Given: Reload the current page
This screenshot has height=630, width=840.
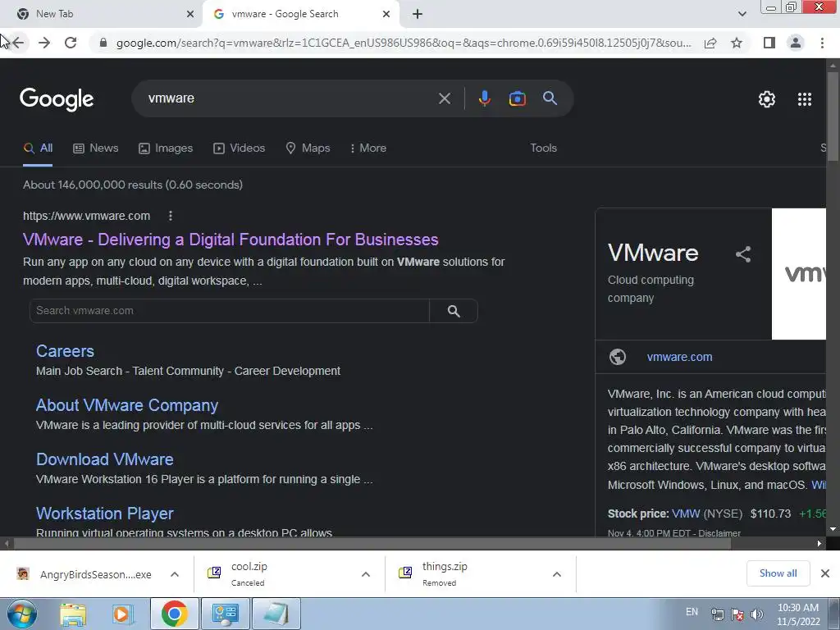Looking at the screenshot, I should tap(71, 43).
